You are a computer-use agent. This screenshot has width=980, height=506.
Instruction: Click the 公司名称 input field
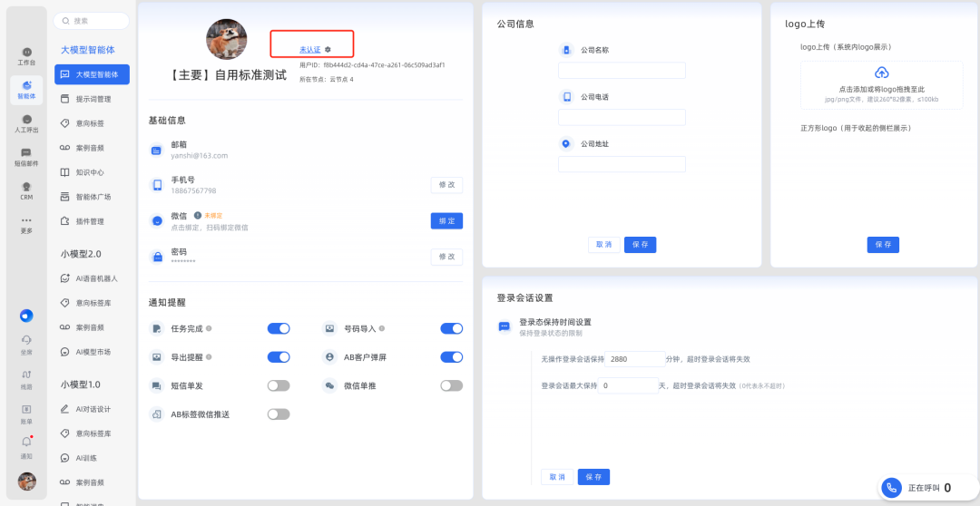(622, 71)
